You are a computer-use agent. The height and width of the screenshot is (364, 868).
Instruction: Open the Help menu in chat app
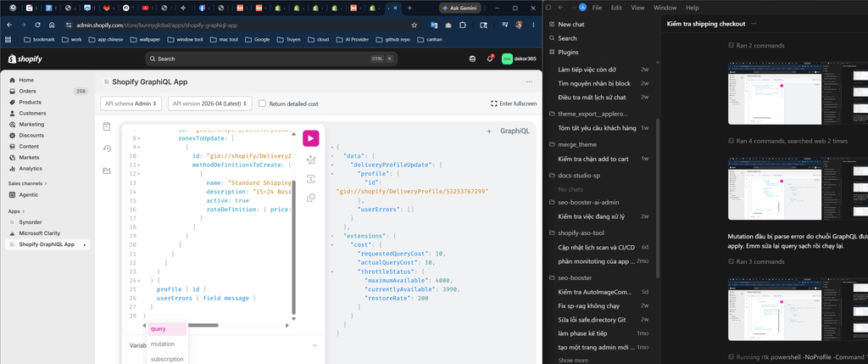pos(692,8)
